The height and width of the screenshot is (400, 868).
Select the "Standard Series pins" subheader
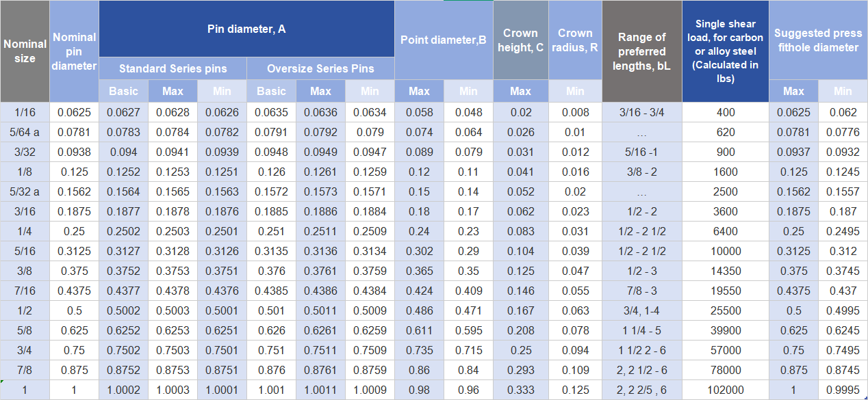173,68
